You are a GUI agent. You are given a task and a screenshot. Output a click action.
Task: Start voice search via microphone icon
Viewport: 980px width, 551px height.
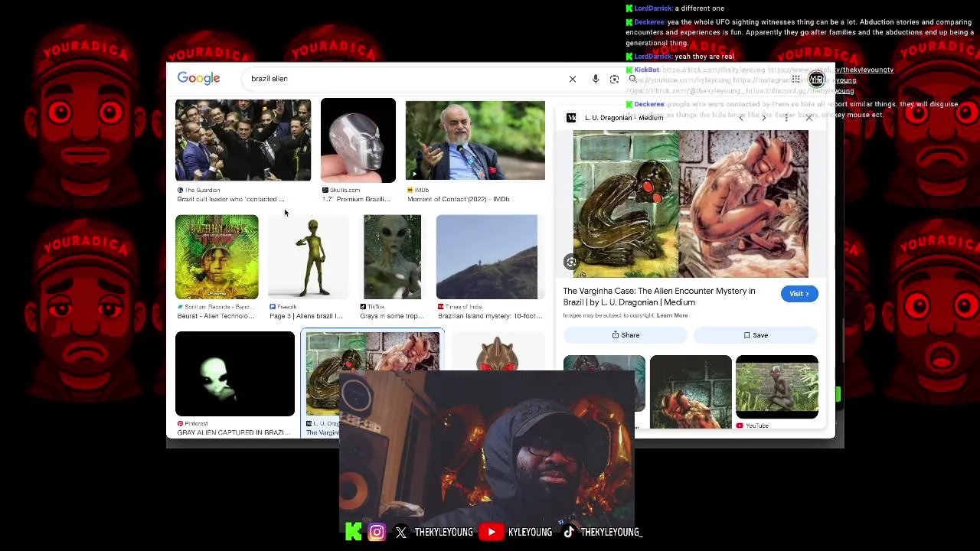click(x=595, y=79)
